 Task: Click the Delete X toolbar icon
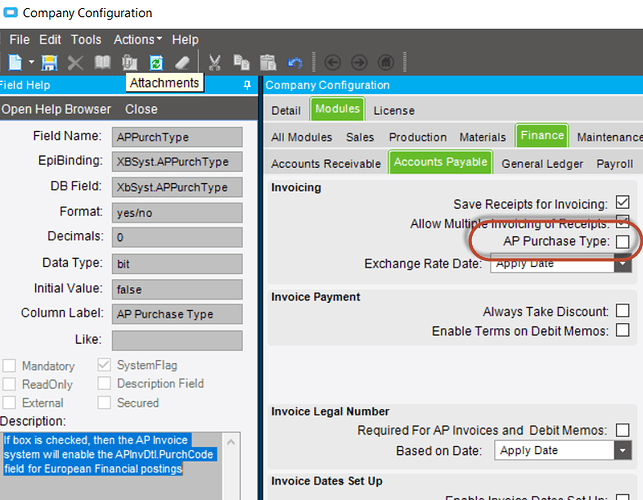click(75, 63)
